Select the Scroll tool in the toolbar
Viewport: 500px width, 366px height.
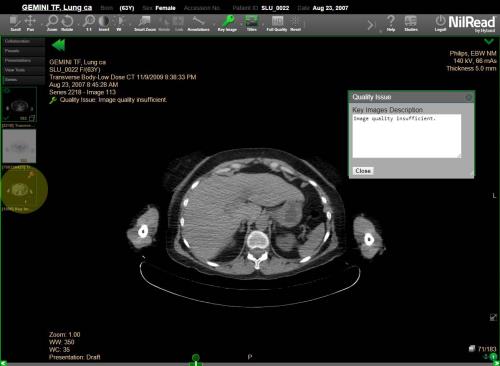15,23
